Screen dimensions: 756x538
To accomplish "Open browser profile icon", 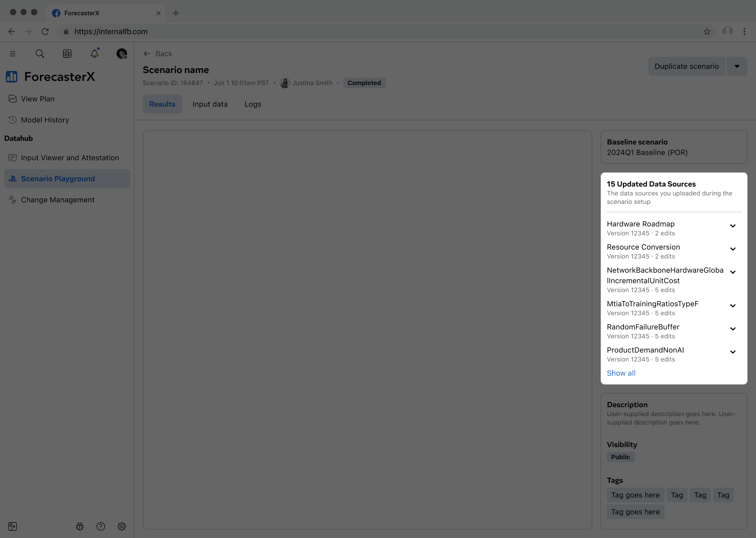I will click(728, 32).
